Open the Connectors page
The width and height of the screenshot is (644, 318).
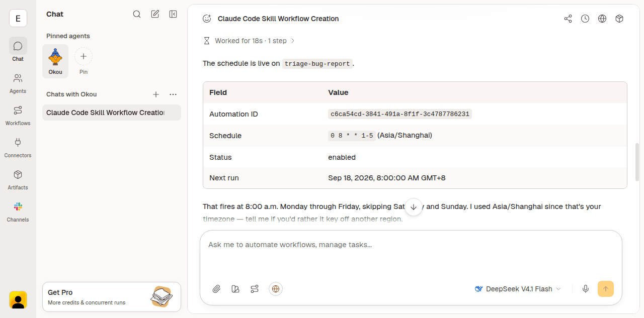[18, 148]
